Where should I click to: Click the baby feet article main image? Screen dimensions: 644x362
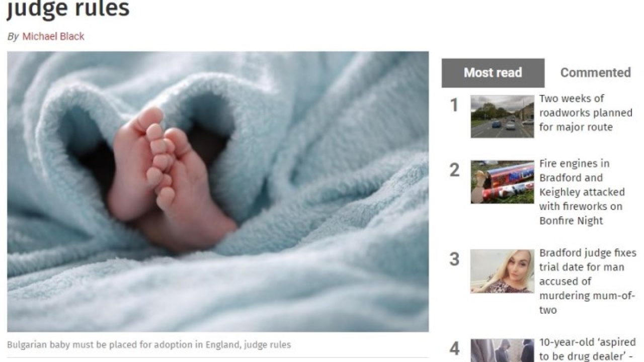pyautogui.click(x=218, y=192)
